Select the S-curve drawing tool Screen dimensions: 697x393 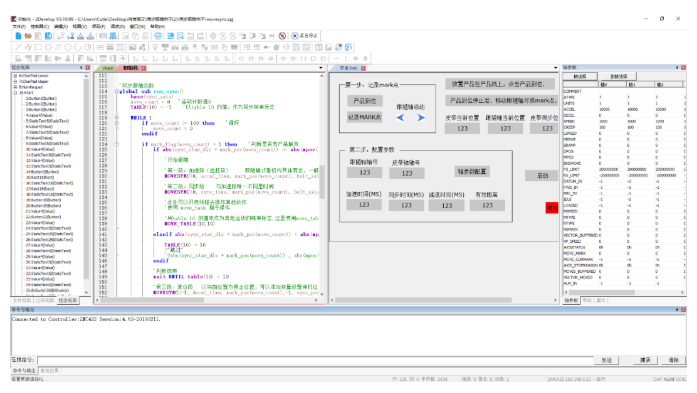click(58, 47)
